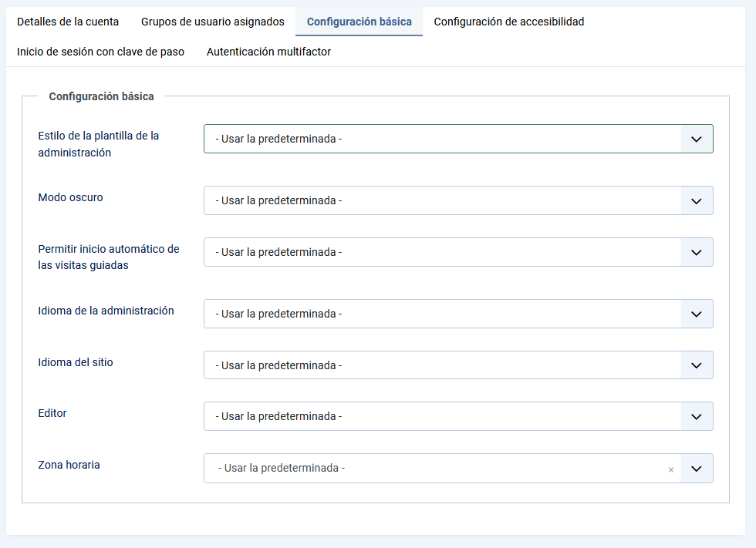This screenshot has width=756, height=548.
Task: Click the chevron arrow on the Editor select
Action: tap(697, 416)
